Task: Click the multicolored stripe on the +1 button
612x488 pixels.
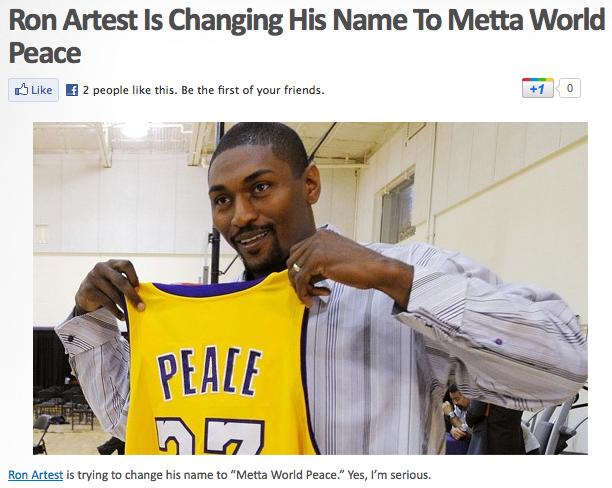Action: coord(538,80)
